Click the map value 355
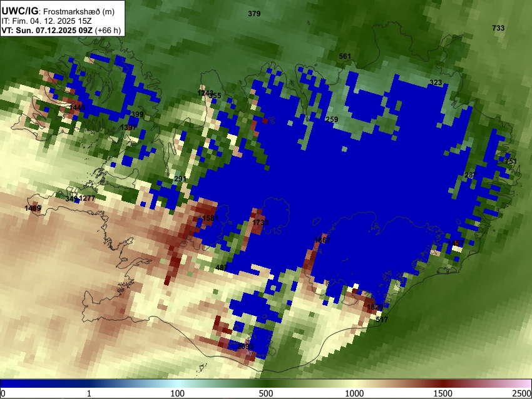Image resolution: width=532 pixels, height=399 pixels. click(215, 96)
